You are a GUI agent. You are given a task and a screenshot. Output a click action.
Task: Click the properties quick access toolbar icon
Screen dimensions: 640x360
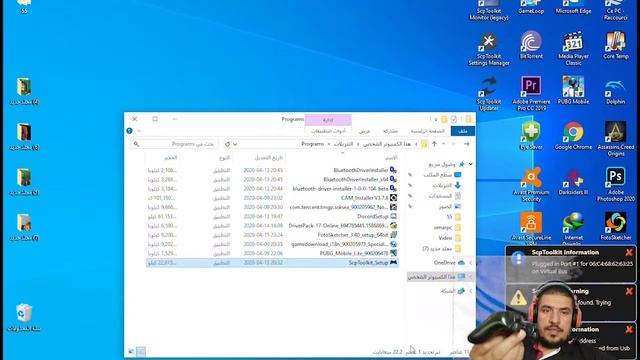click(x=453, y=119)
